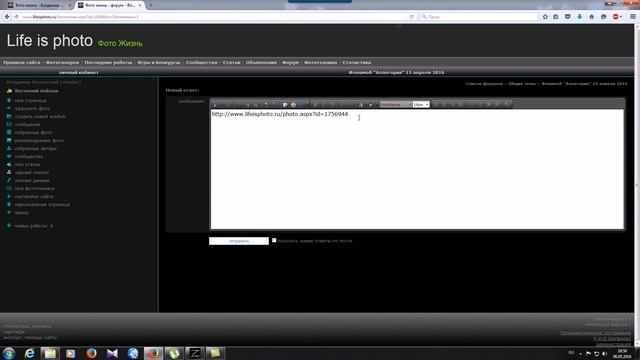Open Windows Start button

[9, 353]
